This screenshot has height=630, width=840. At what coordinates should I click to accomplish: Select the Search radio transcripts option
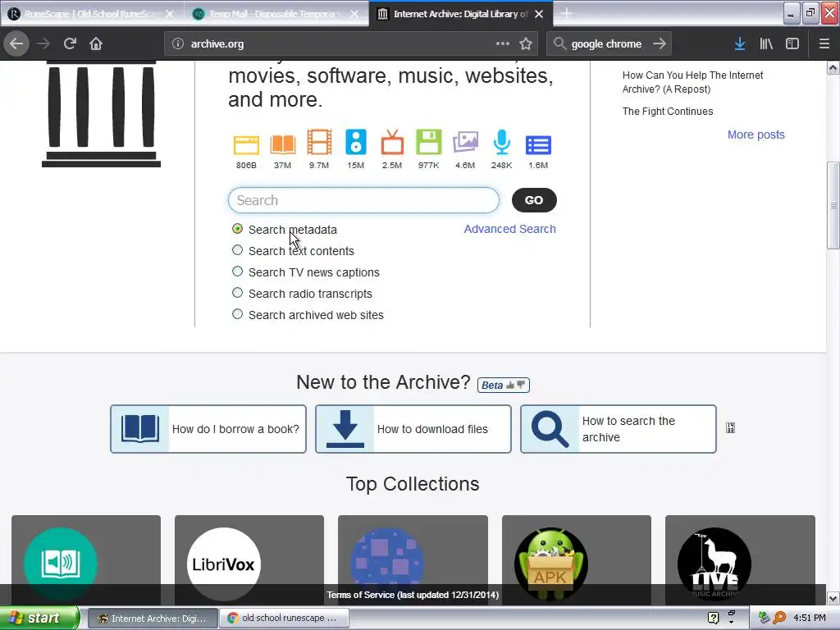[x=237, y=293]
